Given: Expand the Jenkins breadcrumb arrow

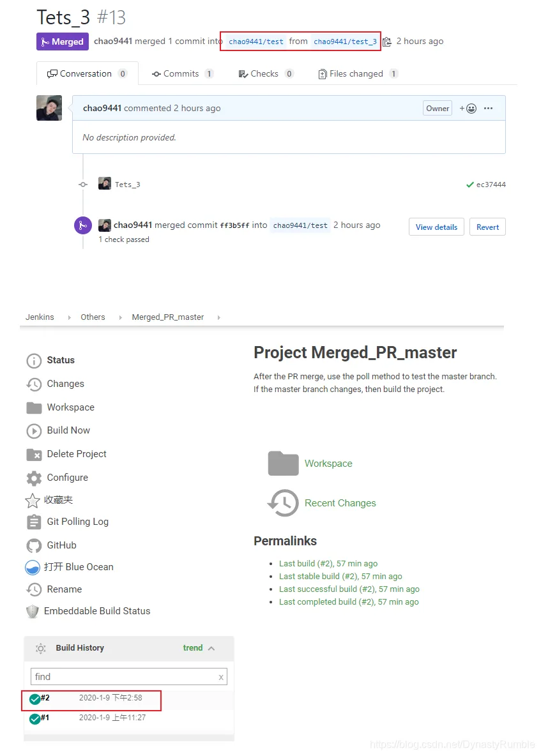Looking at the screenshot, I should point(70,317).
